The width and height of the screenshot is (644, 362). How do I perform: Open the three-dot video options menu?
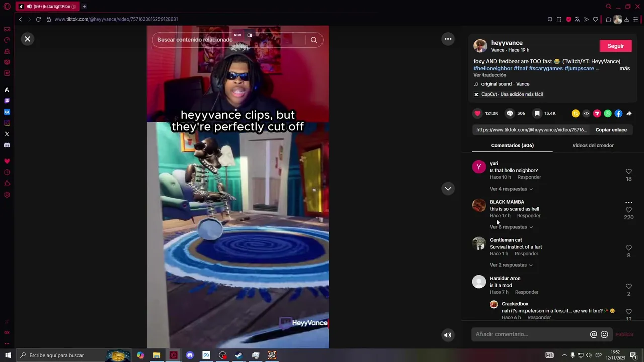pyautogui.click(x=448, y=39)
